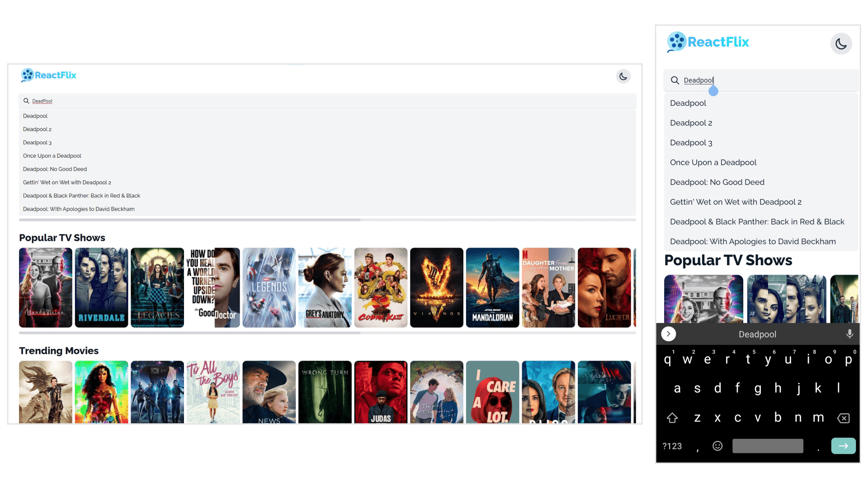The image size is (868, 488).
Task: Tap the keyboard go arrow key
Action: [843, 446]
